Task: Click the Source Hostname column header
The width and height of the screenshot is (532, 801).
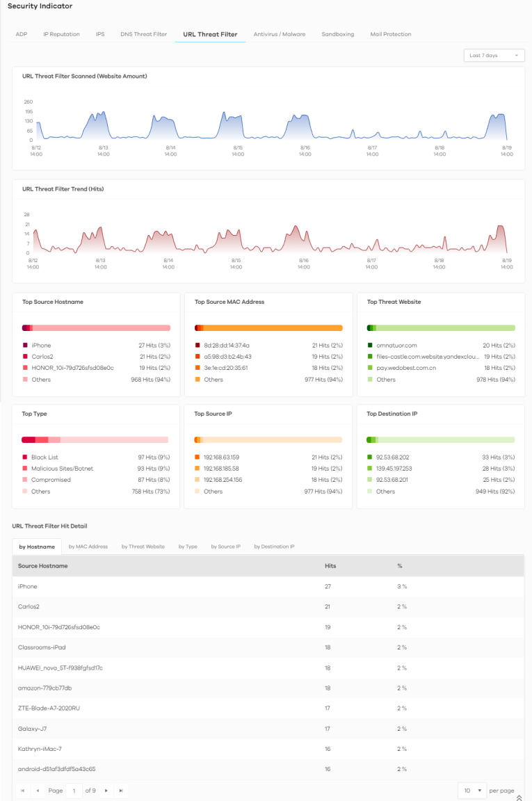Action: (43, 566)
